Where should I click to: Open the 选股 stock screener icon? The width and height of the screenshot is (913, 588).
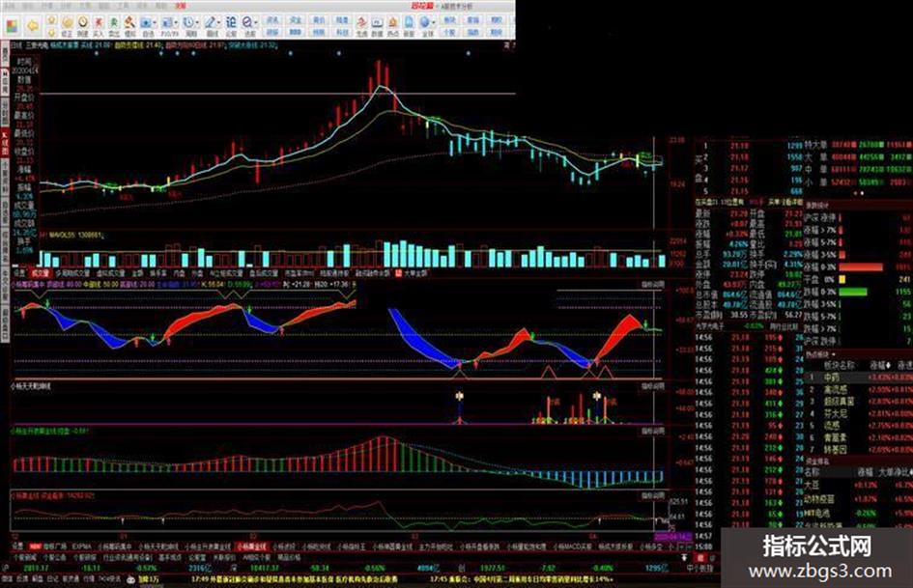(x=247, y=27)
